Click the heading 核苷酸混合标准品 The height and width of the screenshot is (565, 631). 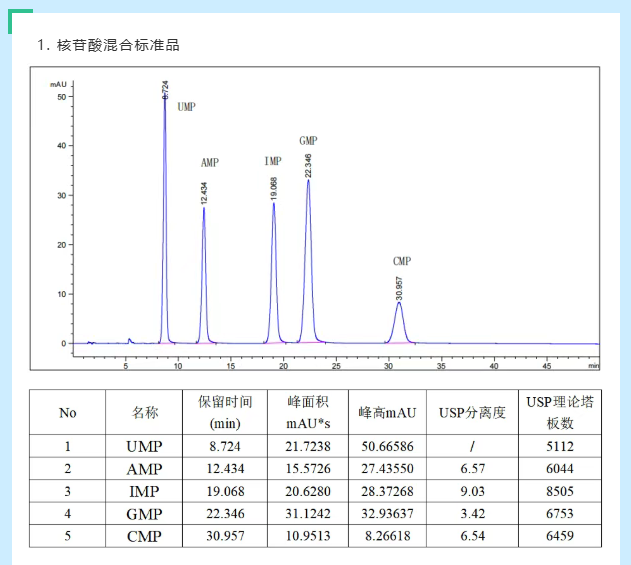point(108,45)
